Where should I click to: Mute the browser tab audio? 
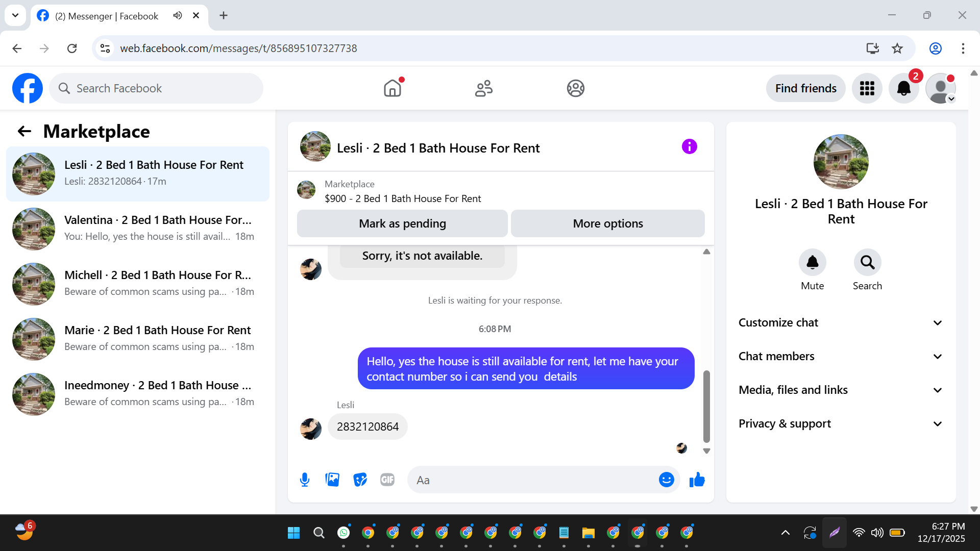pyautogui.click(x=177, y=15)
